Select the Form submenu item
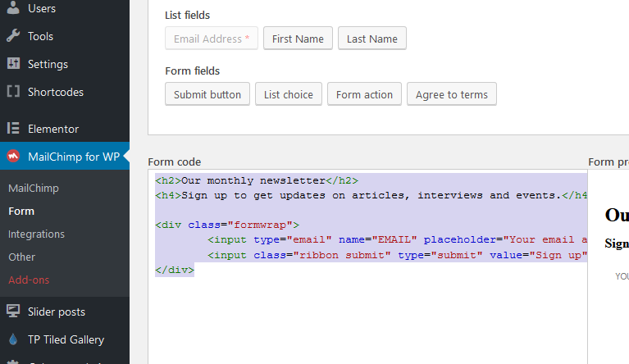This screenshot has height=364, width=629. click(21, 211)
